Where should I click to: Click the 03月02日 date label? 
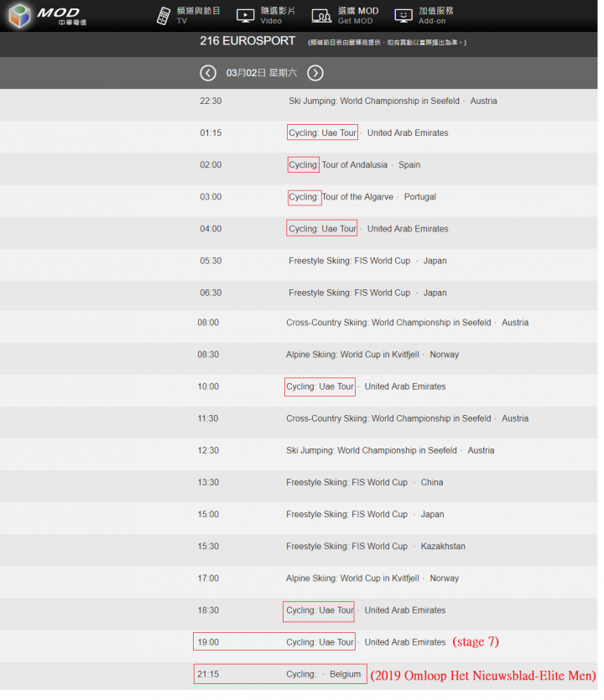click(x=262, y=73)
